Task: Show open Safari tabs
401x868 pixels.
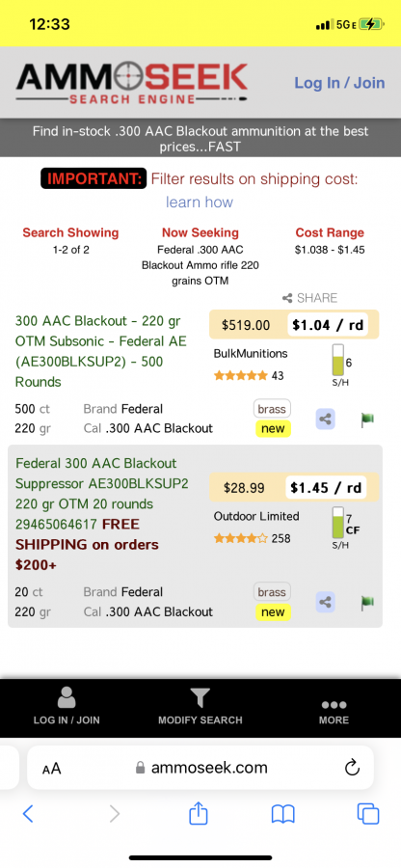Action: point(368,813)
